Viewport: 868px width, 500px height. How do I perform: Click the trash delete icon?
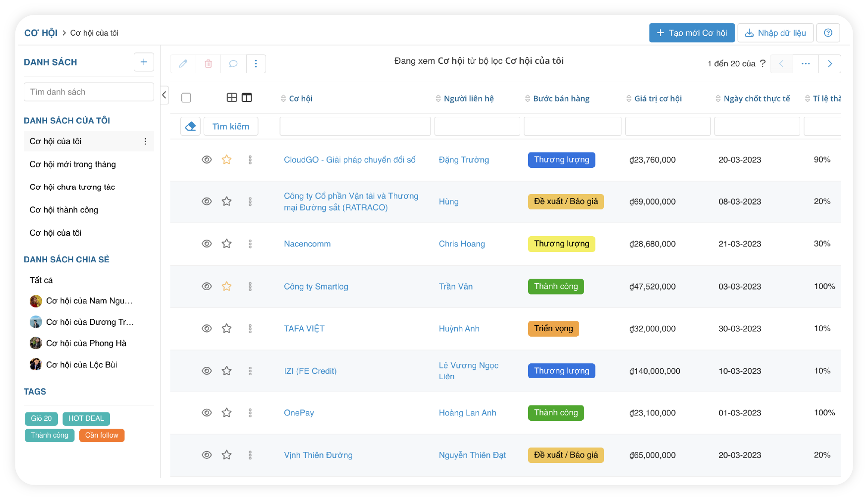tap(209, 64)
